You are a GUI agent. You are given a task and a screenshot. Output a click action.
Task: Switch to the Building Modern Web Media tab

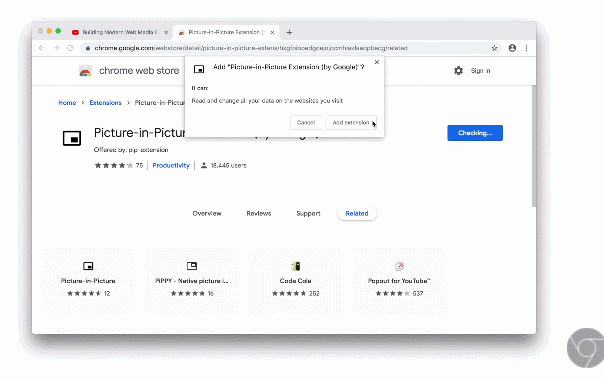point(121,32)
